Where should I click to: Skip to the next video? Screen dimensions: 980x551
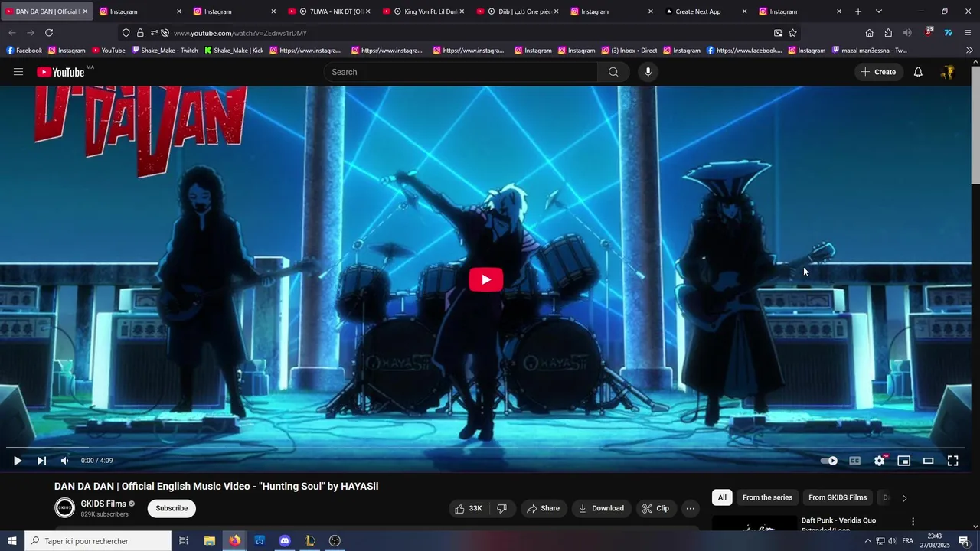pos(41,461)
